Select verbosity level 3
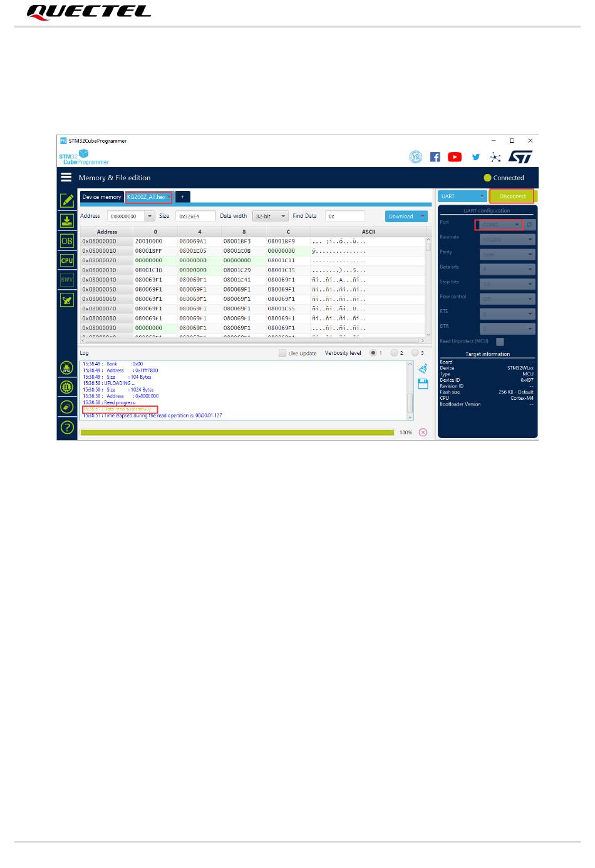Image resolution: width=595 pixels, height=868 pixels. click(415, 353)
